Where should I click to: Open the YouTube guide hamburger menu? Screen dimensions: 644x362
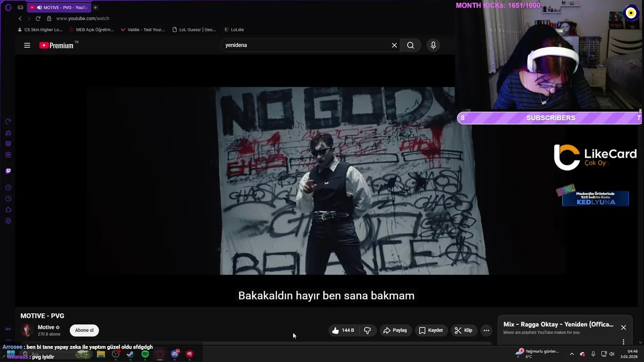click(27, 45)
